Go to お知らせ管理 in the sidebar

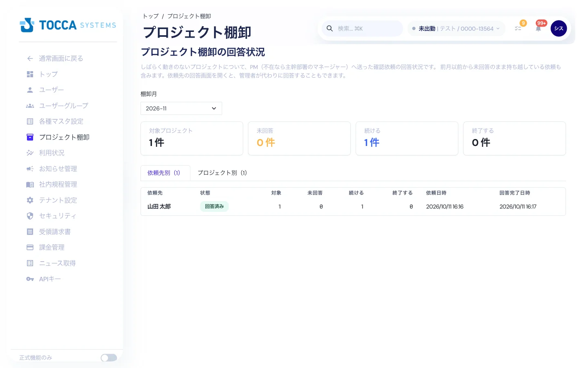(x=58, y=169)
